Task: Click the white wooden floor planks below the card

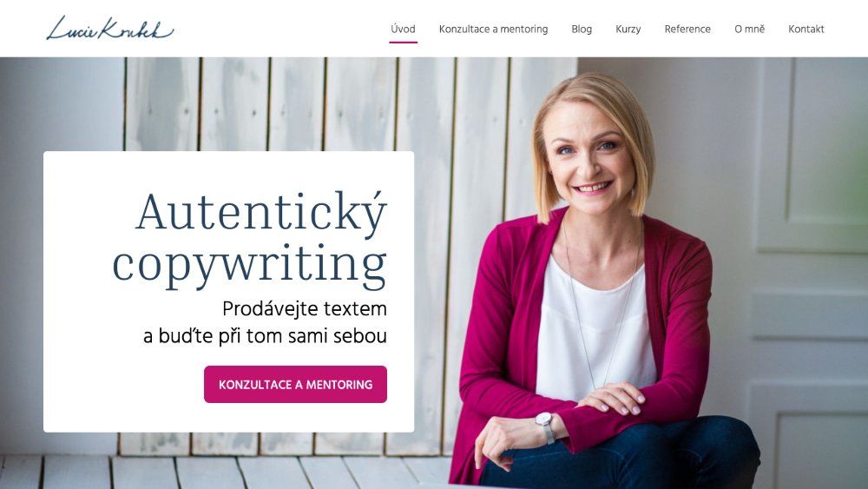Action: point(221,472)
